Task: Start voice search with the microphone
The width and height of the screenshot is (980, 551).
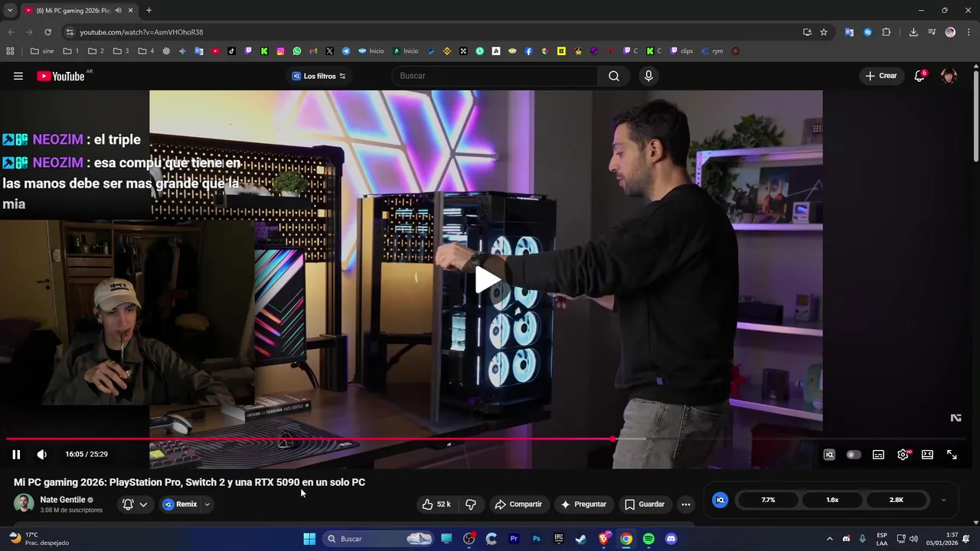Action: 648,76
